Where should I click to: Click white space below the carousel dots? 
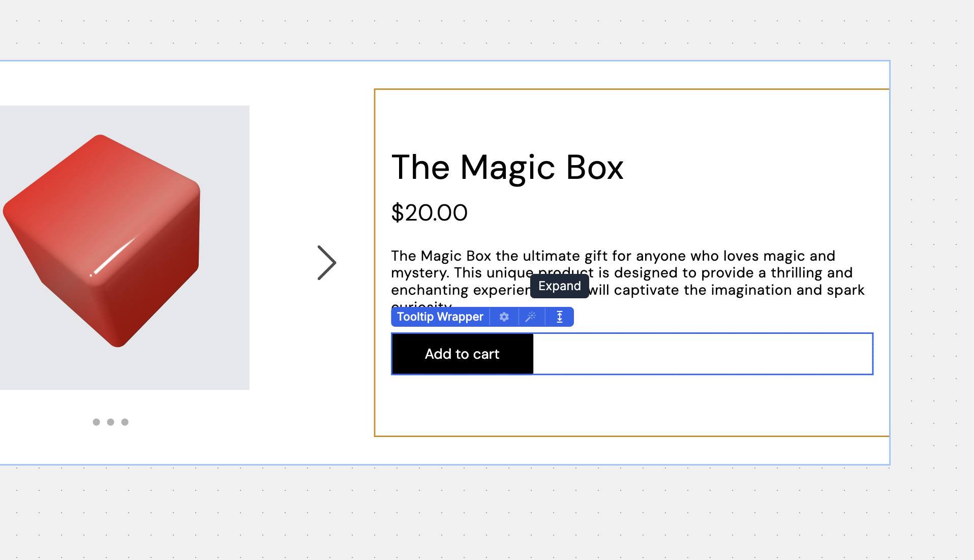coord(110,447)
